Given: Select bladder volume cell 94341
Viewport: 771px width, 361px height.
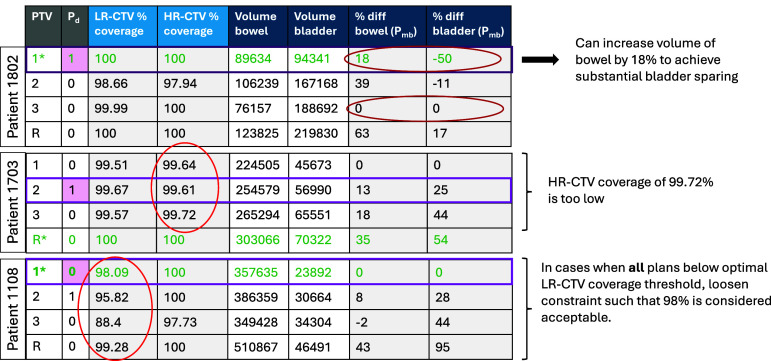Looking at the screenshot, I should pyautogui.click(x=318, y=59).
